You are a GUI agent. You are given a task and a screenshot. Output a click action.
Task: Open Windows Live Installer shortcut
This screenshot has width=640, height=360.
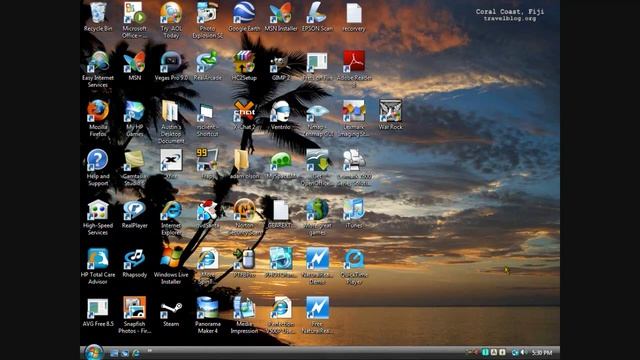(171, 267)
